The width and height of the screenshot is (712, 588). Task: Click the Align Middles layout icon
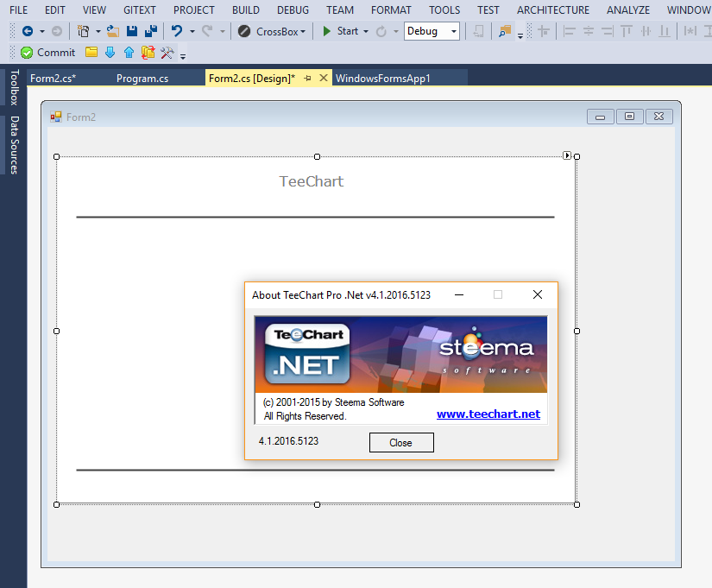(x=646, y=31)
